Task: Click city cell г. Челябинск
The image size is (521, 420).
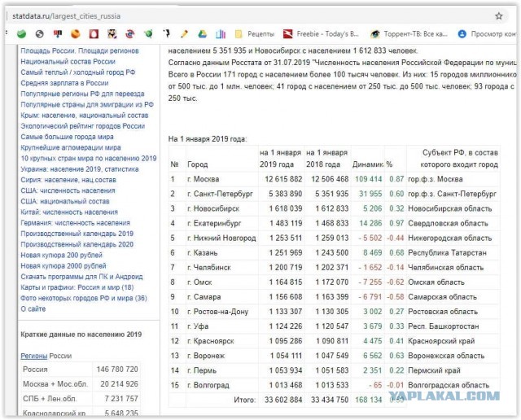Action: (x=209, y=268)
